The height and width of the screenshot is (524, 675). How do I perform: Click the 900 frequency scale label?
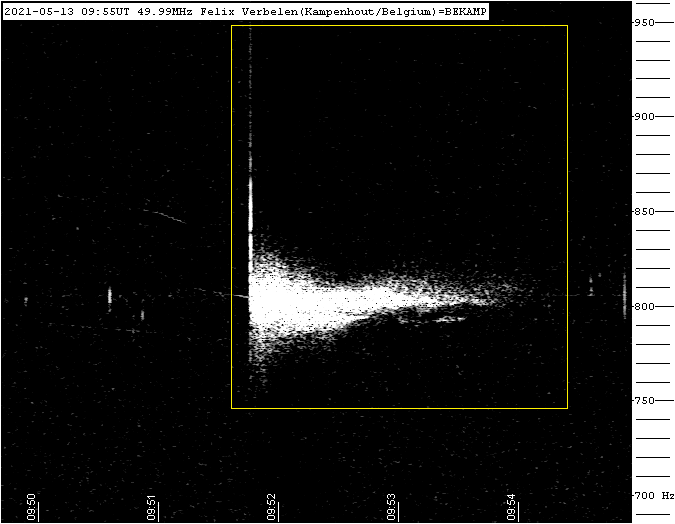tap(644, 117)
